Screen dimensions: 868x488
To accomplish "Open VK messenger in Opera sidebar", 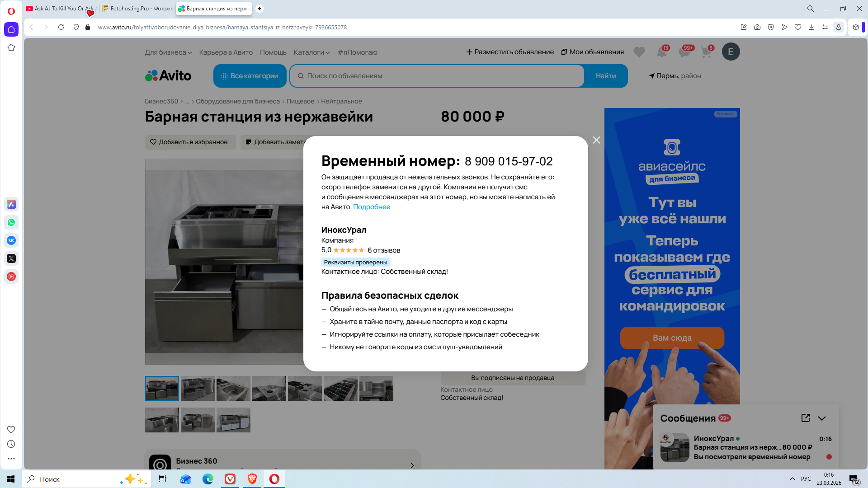I will tap(11, 240).
